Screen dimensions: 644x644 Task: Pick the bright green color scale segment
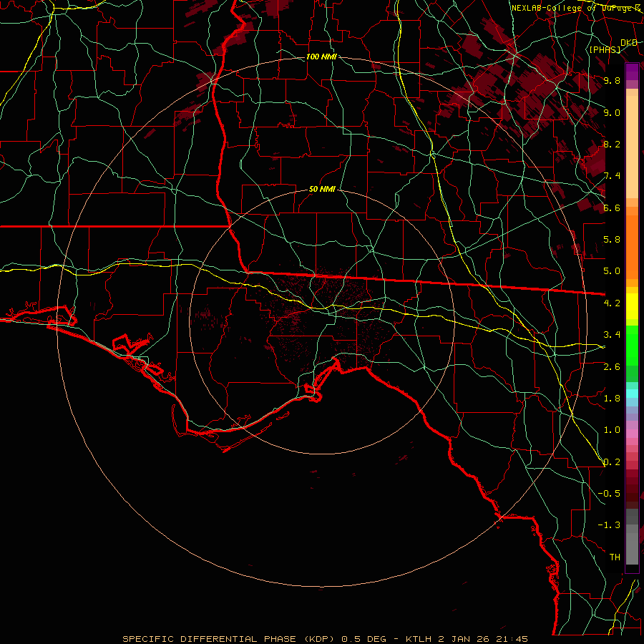632,345
